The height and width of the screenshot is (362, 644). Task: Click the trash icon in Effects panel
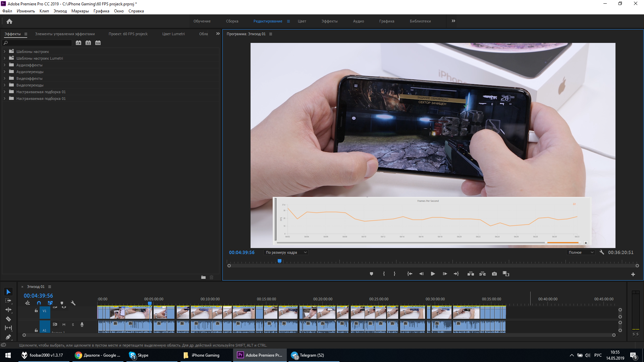(212, 277)
